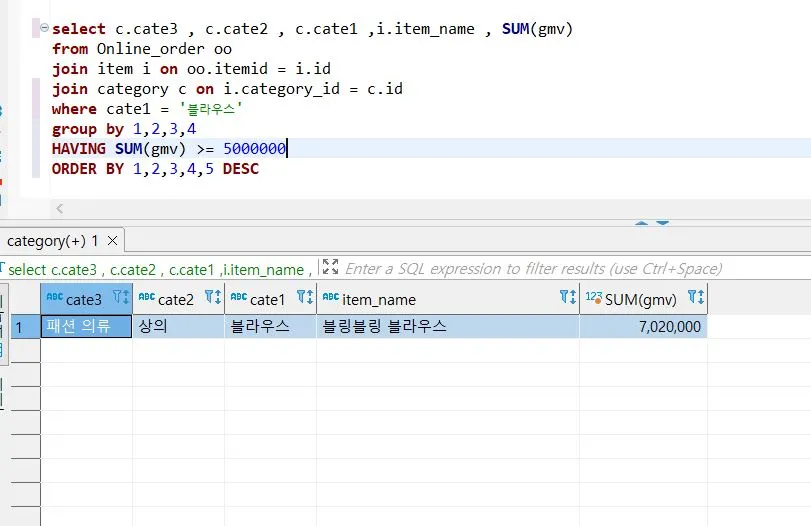Viewport: 811px width, 526px height.
Task: Click 123 type icon in SUM(gmv) header
Action: pyautogui.click(x=594, y=297)
